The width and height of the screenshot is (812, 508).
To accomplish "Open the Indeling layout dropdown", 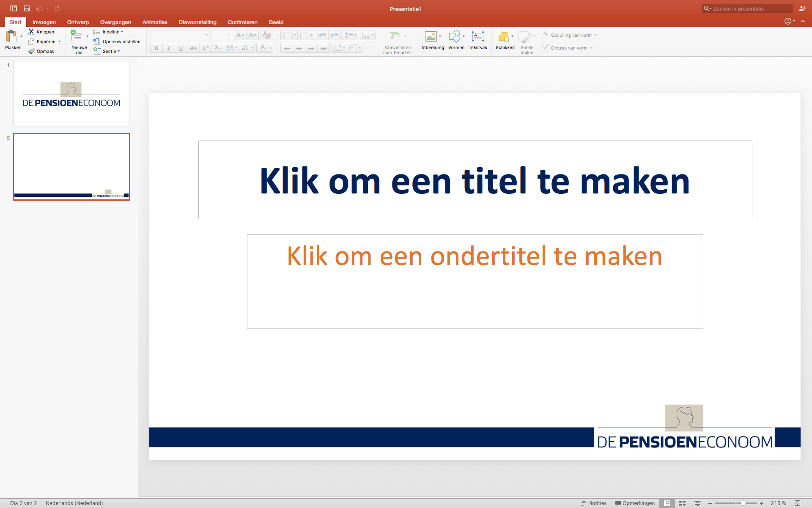I will (x=109, y=32).
